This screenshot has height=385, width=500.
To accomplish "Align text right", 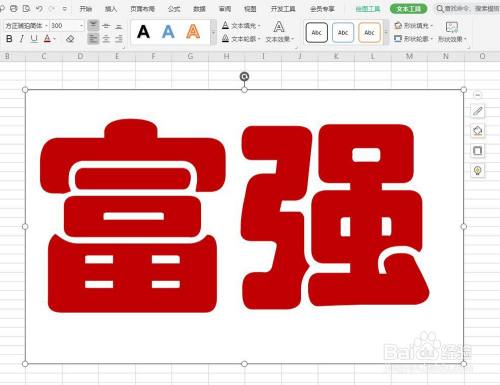I will point(119,39).
